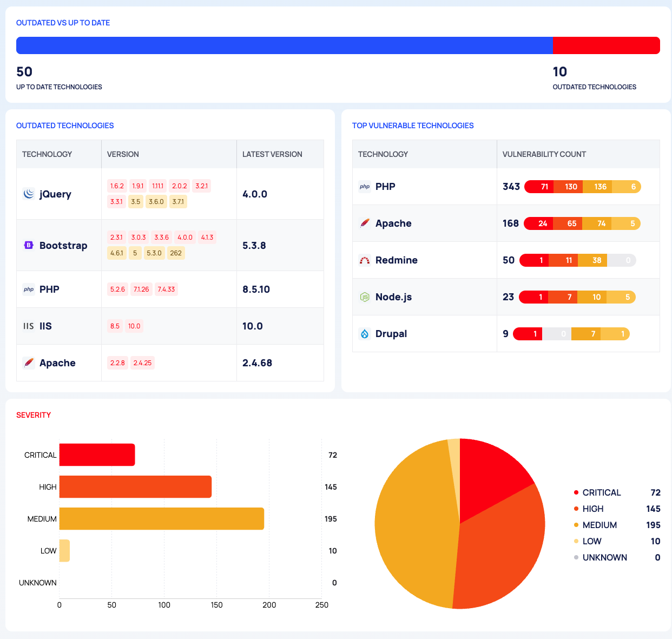Click the PHP icon in Outdated Technologies table
Viewport: 672px width, 639px height.
(x=29, y=289)
